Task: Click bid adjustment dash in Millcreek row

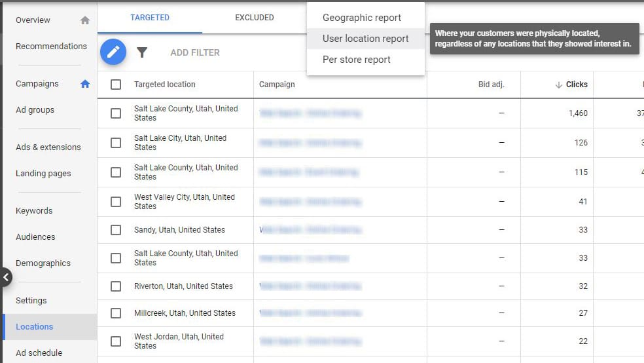Action: click(501, 313)
